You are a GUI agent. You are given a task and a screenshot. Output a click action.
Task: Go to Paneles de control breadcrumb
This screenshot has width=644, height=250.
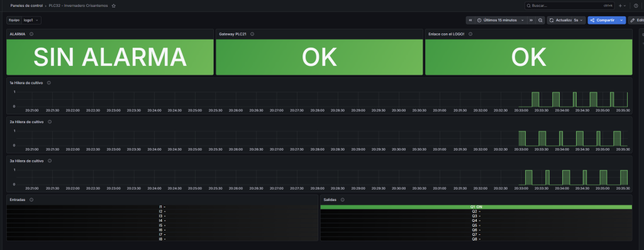coord(26,6)
